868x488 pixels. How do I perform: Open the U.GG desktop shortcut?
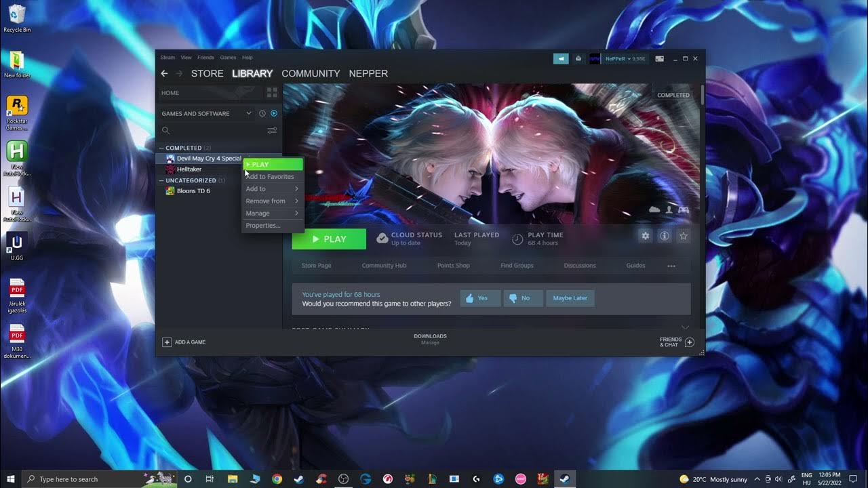click(17, 247)
